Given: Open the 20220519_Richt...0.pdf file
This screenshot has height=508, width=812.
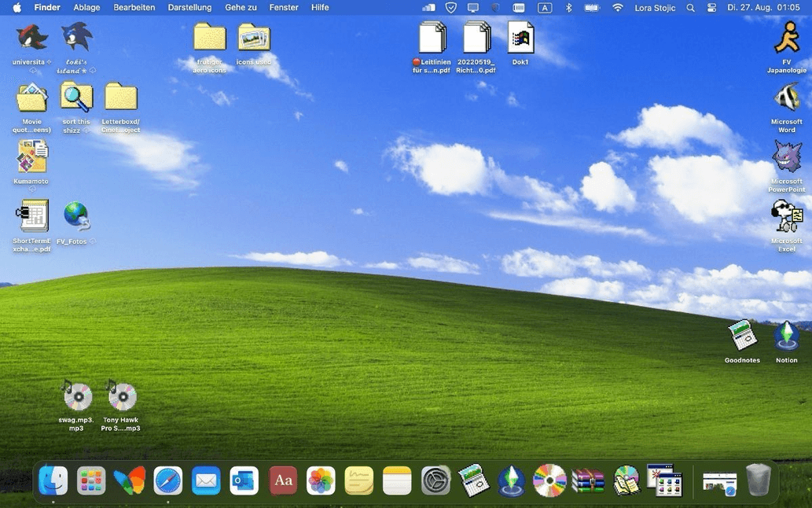Looking at the screenshot, I should 476,37.
